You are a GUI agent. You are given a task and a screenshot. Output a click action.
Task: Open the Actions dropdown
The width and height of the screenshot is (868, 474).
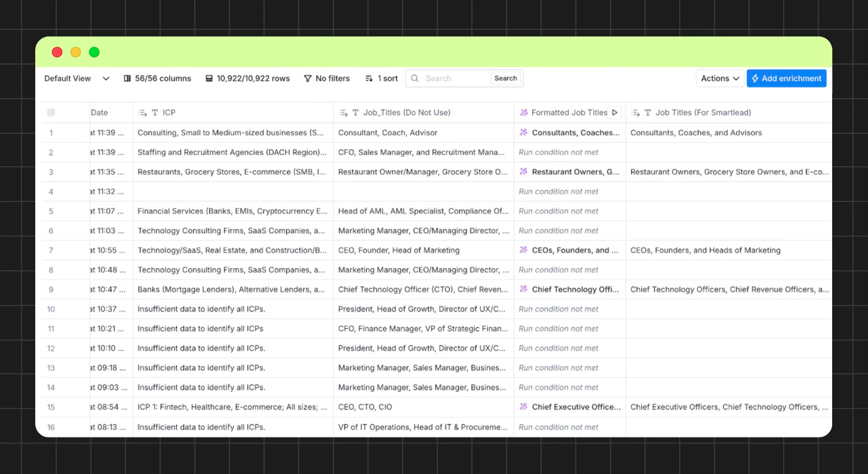(x=720, y=78)
